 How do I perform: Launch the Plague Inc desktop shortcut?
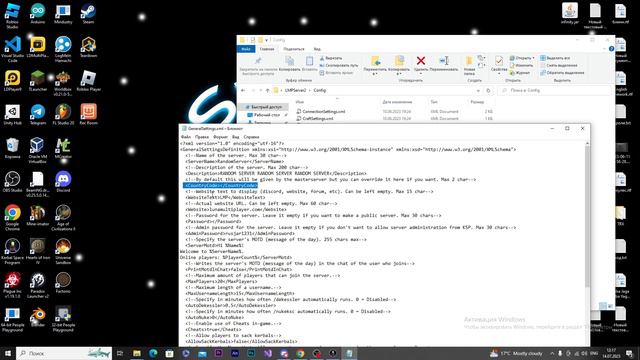coord(12,285)
